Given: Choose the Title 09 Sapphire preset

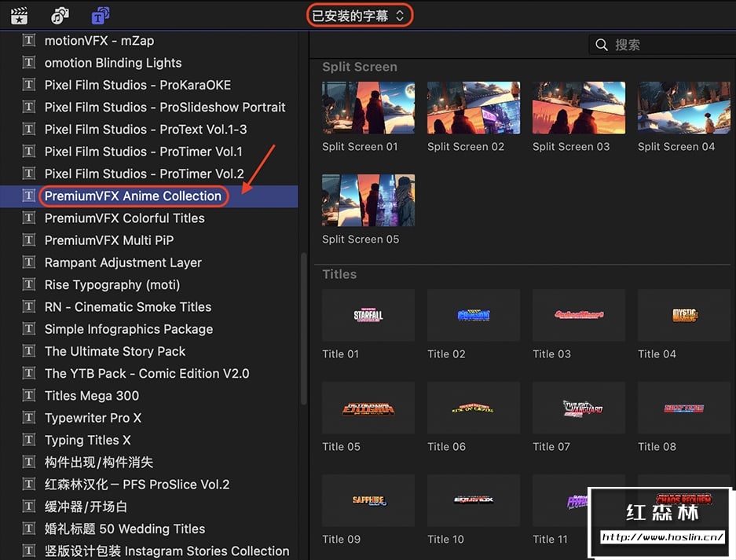Looking at the screenshot, I should pyautogui.click(x=368, y=500).
